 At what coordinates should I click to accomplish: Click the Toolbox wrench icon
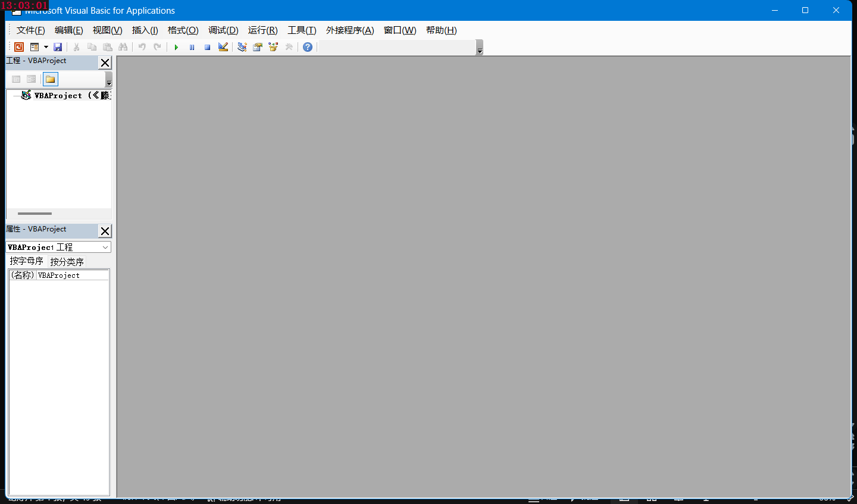289,47
